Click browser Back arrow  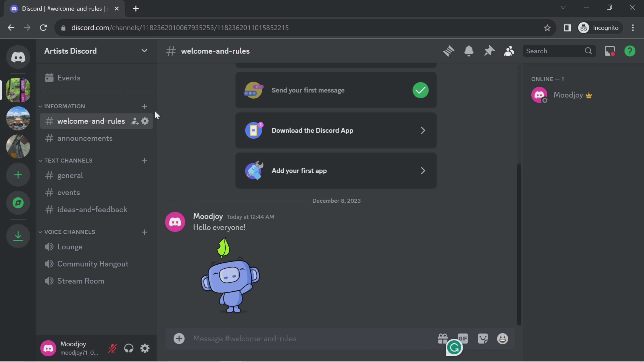[11, 28]
